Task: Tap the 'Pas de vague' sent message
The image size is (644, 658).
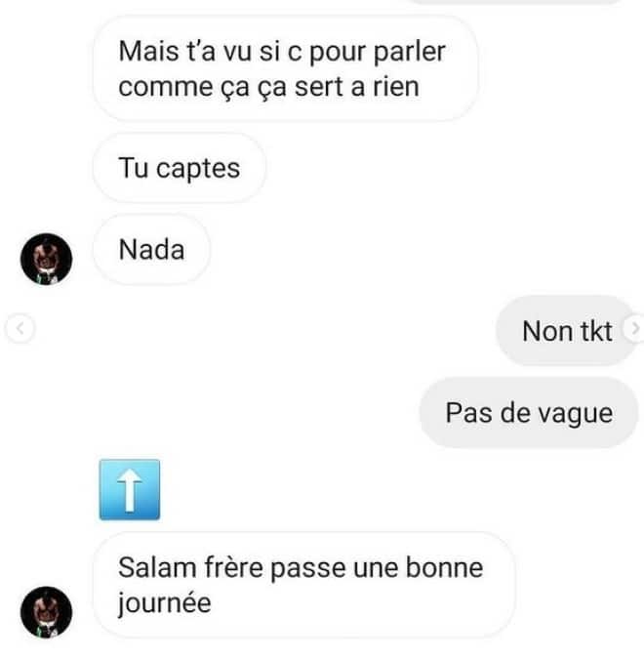Action: click(x=529, y=413)
